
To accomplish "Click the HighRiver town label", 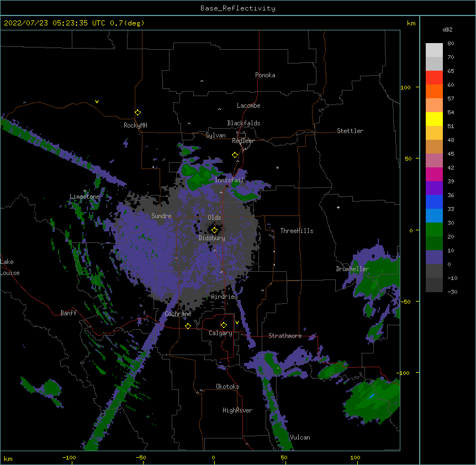I will (237, 410).
